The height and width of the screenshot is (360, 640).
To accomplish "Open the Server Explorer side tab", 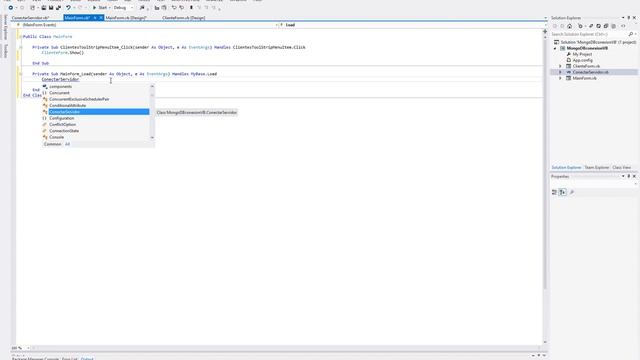I will pos(5,28).
